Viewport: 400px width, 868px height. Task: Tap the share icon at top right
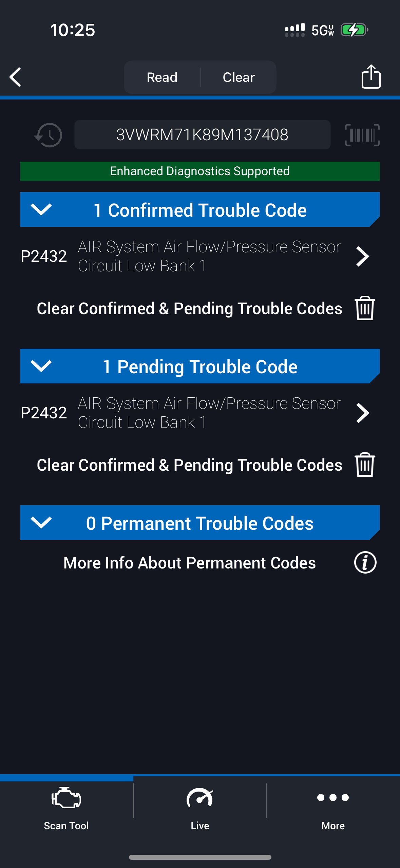click(371, 77)
